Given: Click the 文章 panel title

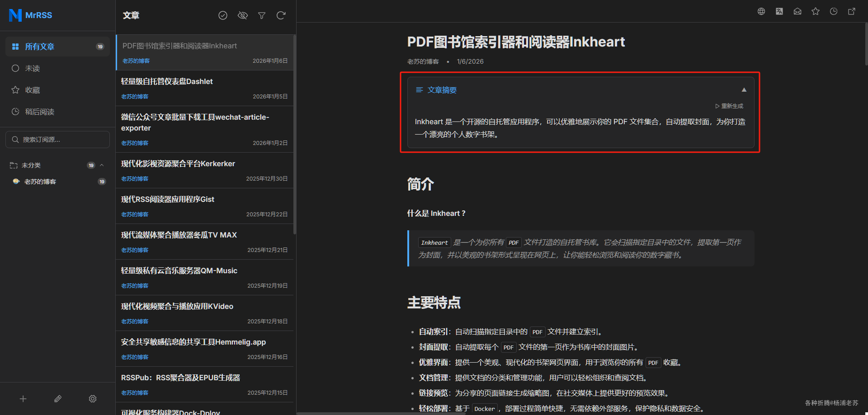Looking at the screenshot, I should [x=131, y=15].
